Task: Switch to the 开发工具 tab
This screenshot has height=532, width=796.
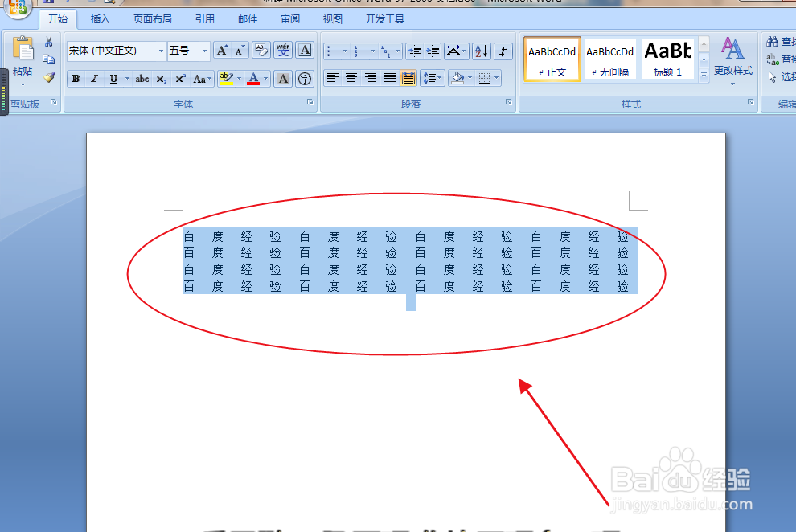Action: pyautogui.click(x=385, y=19)
